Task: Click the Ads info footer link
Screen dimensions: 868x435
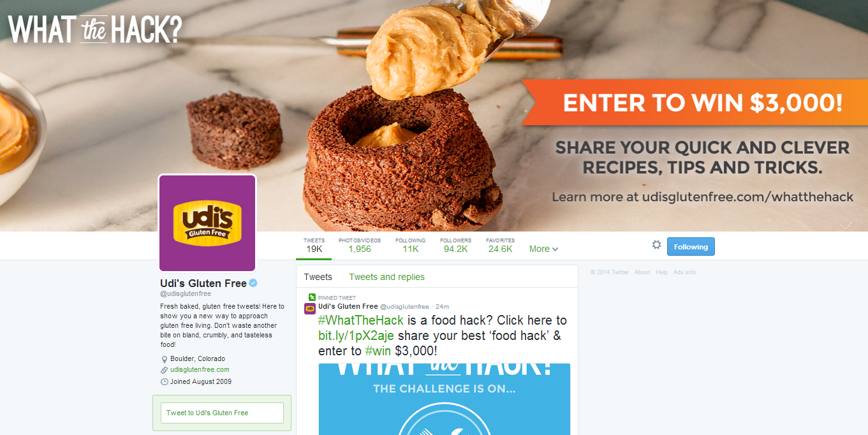Action: [684, 272]
